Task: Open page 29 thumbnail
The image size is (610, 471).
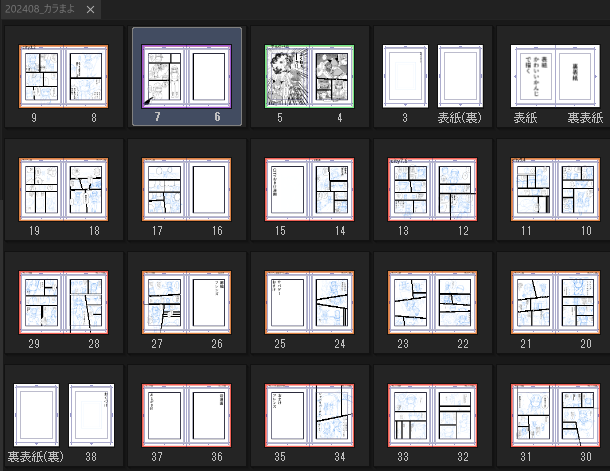Action: tap(41, 303)
